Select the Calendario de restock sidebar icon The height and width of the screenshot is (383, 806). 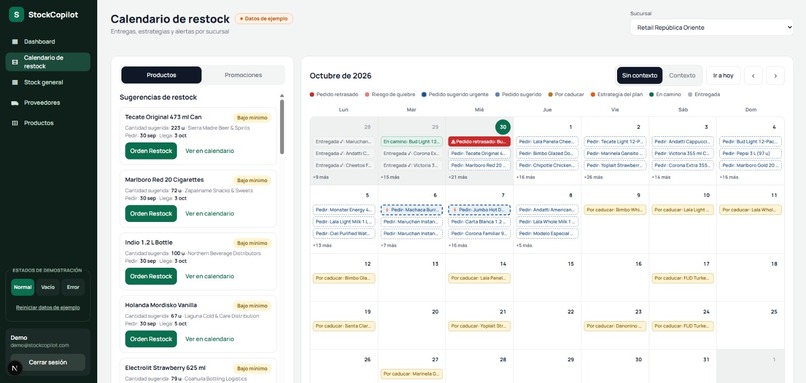15,62
